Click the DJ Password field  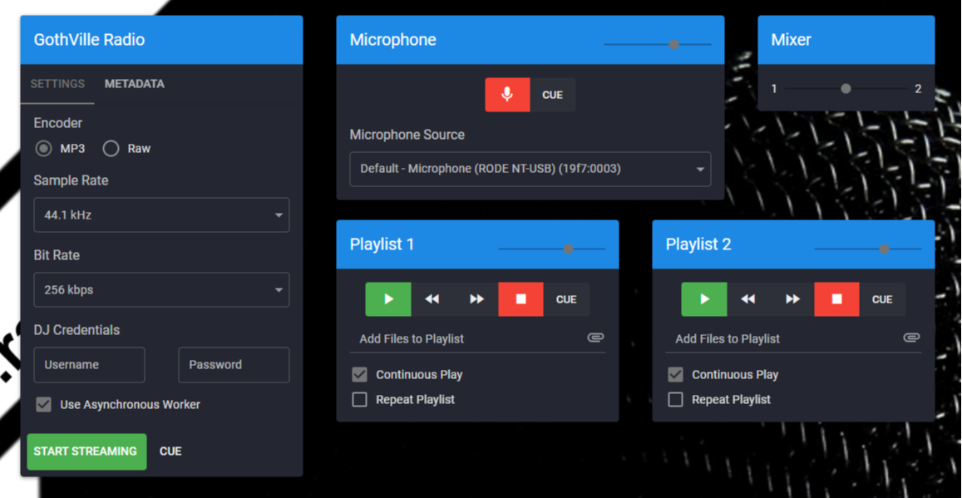point(234,365)
